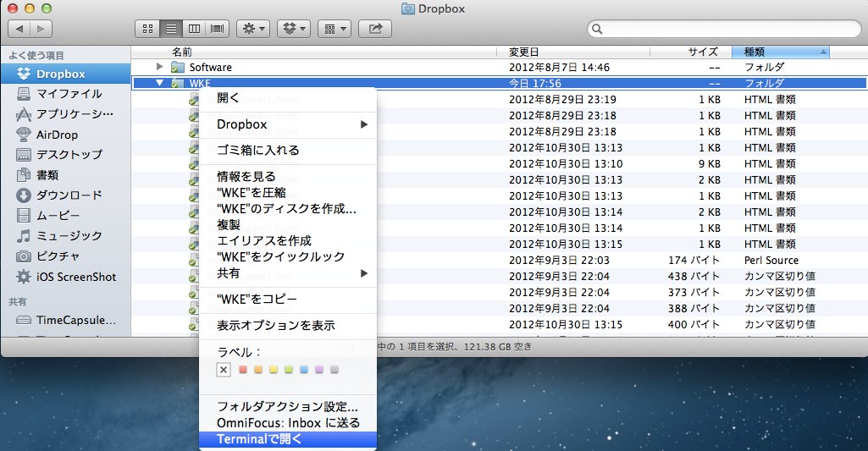868x451 pixels.
Task: Apply the gray label color
Action: tap(334, 370)
